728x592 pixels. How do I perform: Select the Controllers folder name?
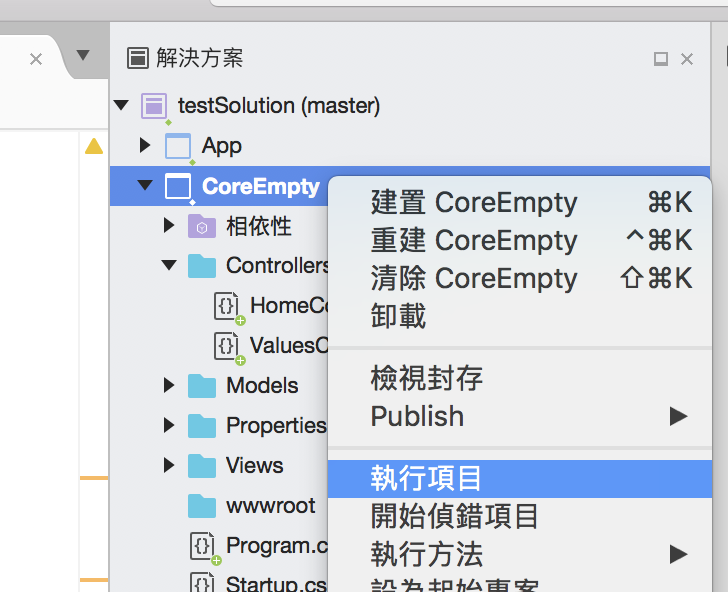pos(277,266)
